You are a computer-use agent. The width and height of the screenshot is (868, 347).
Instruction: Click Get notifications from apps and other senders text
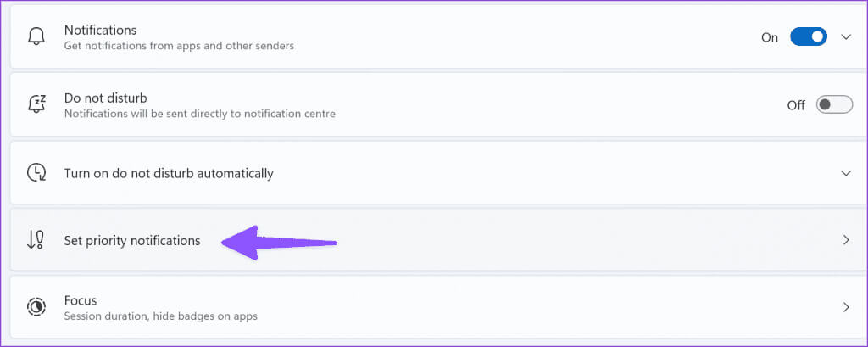[x=179, y=46]
